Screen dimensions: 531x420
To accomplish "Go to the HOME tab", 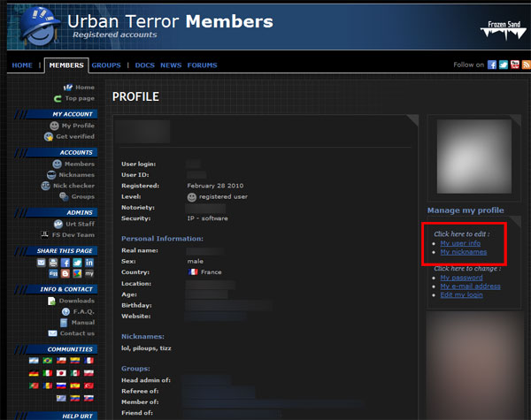I will (22, 65).
